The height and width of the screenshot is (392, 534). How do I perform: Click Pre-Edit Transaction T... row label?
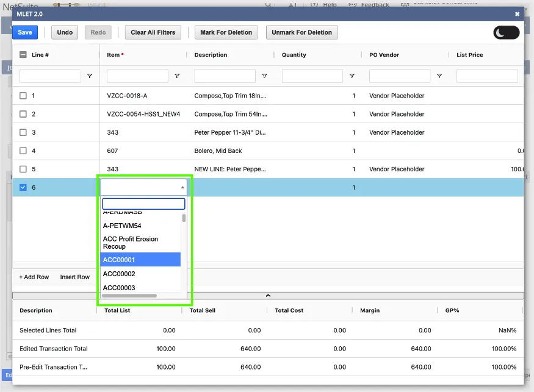53,367
